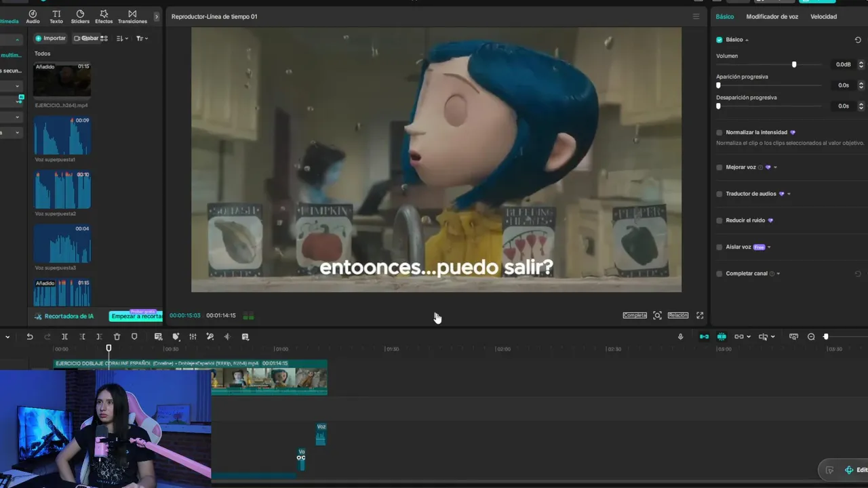Image resolution: width=868 pixels, height=488 pixels.
Task: Reset the Básico audio settings
Action: [858, 40]
